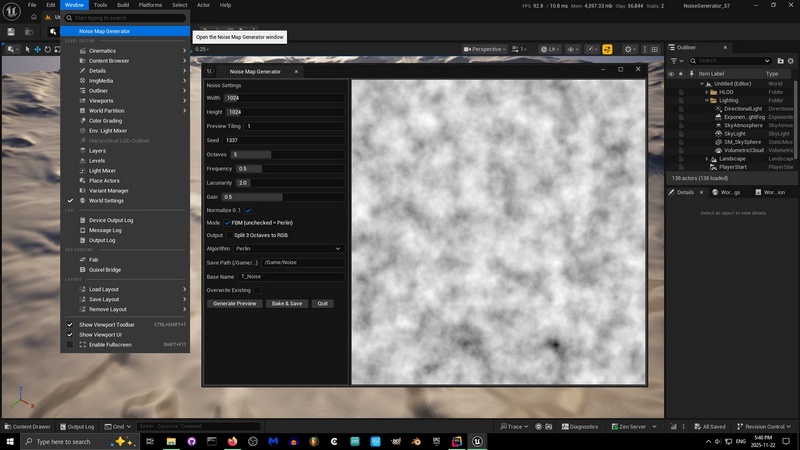The image size is (800, 450).
Task: Open Quixel Bridge from the Window menu
Action: pyautogui.click(x=105, y=269)
